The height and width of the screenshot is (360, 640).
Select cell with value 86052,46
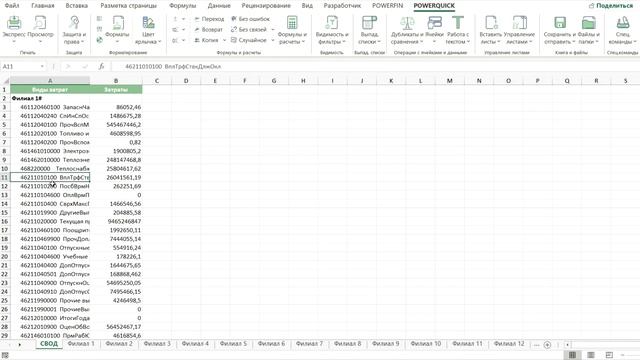(116, 107)
